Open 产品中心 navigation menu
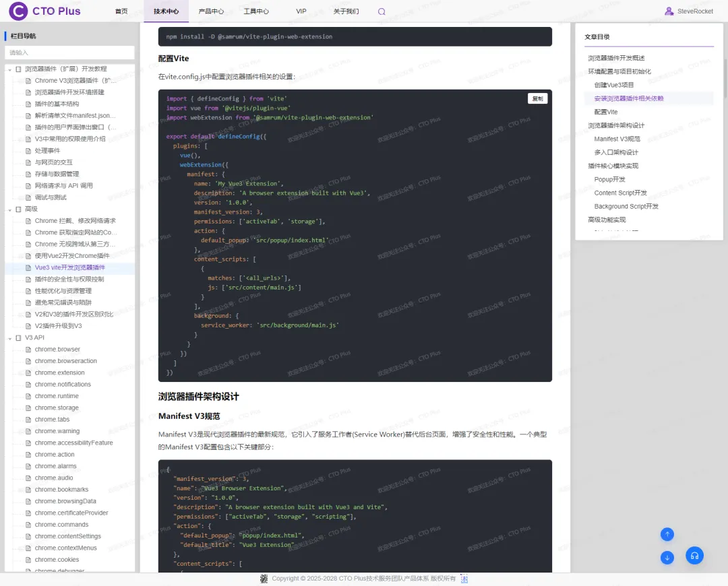 coord(211,11)
